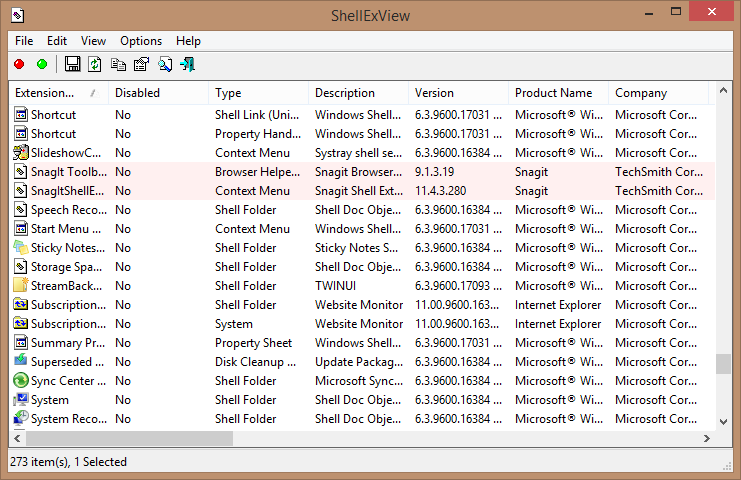Click the ShellExView title bar app icon

point(17,16)
